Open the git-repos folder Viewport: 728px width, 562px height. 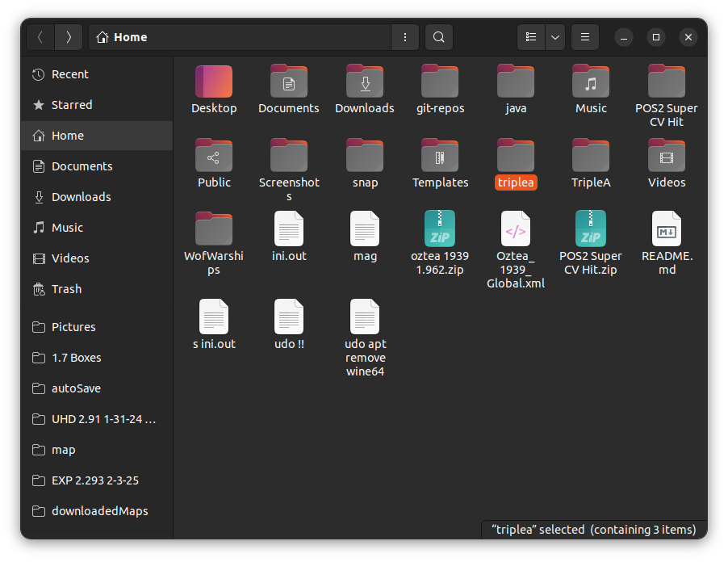tap(440, 82)
